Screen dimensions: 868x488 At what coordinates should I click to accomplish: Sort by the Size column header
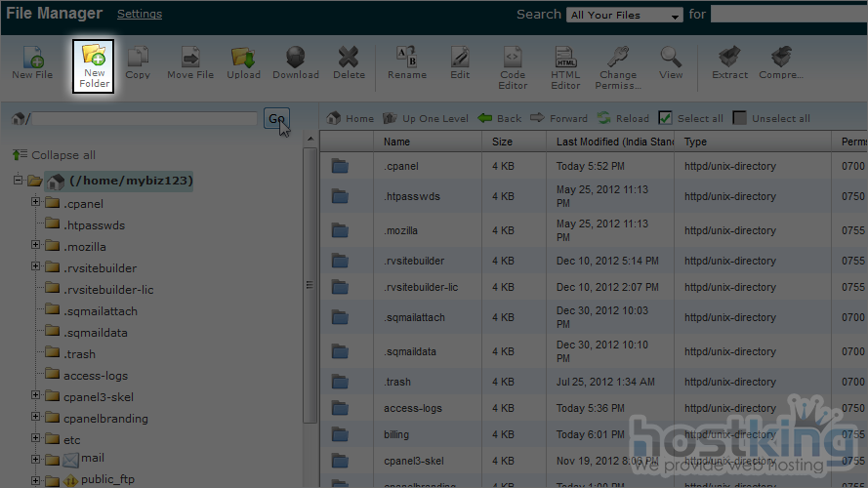click(x=502, y=142)
